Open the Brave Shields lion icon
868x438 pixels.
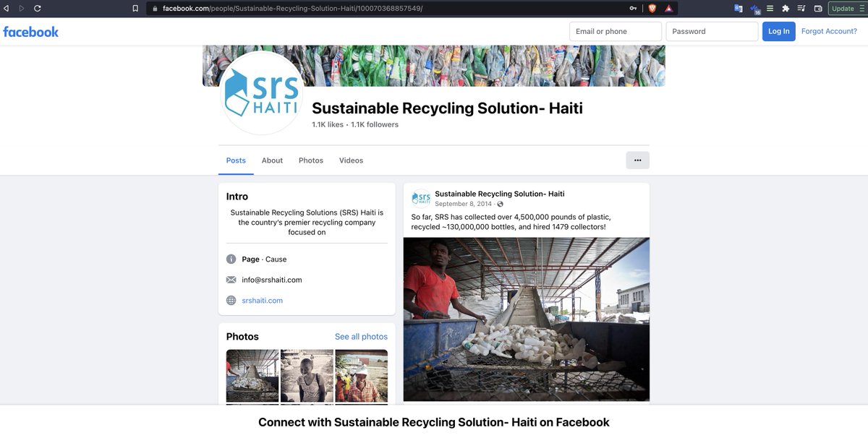click(652, 8)
